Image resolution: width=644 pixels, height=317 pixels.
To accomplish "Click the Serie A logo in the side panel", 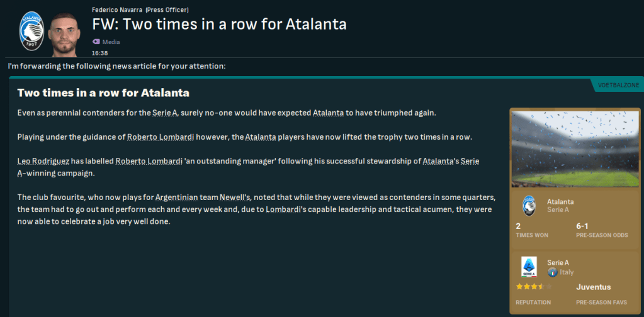I will [529, 267].
